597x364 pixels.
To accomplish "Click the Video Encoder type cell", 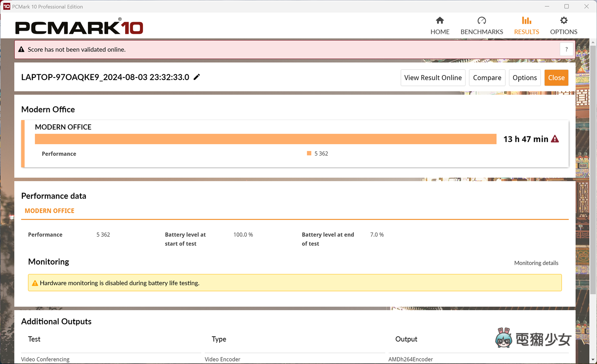I will click(223, 359).
